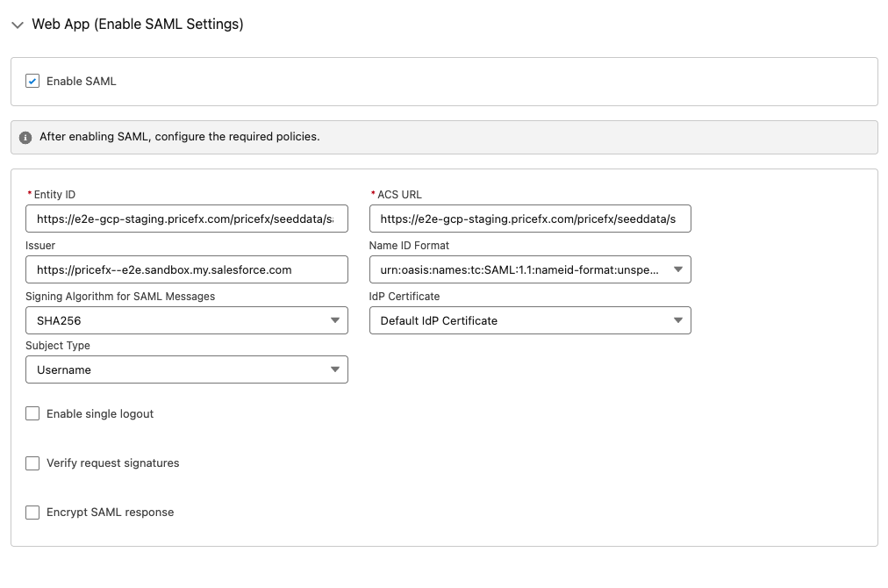
Task: Focus the Entity ID input field
Action: (x=186, y=219)
